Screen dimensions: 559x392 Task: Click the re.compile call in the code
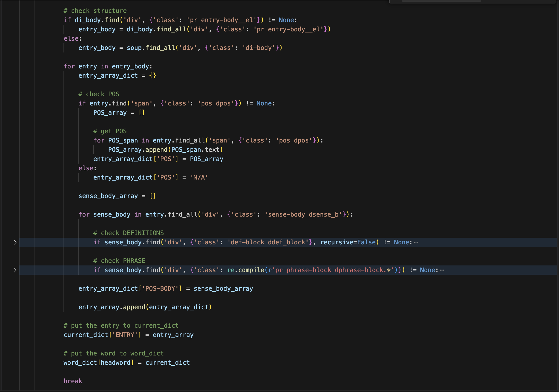(x=246, y=270)
